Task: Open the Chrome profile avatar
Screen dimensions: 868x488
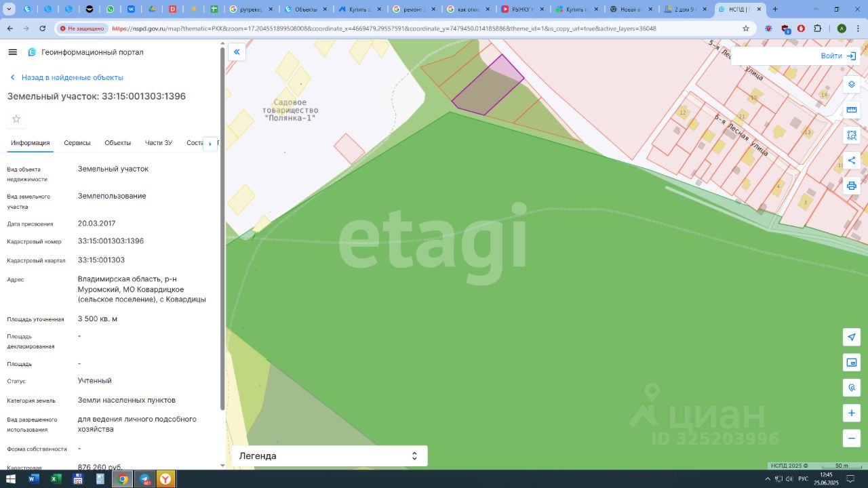Action: coord(842,28)
